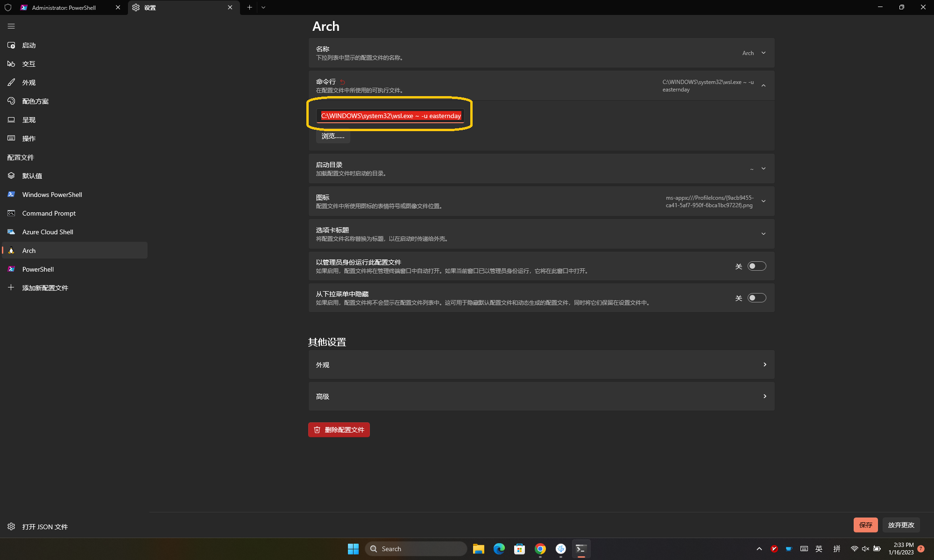934x560 pixels.
Task: Open the battery status tray icon
Action: click(x=877, y=549)
